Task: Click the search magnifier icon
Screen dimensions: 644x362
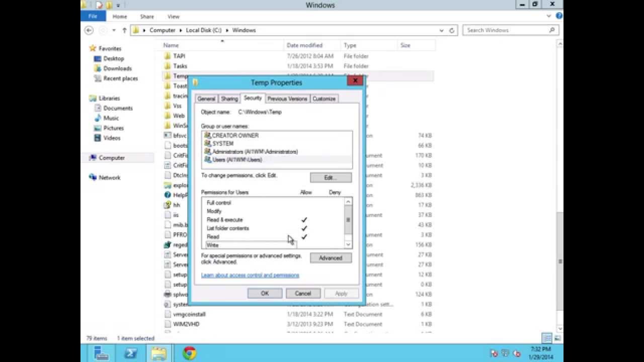Action: pos(552,30)
